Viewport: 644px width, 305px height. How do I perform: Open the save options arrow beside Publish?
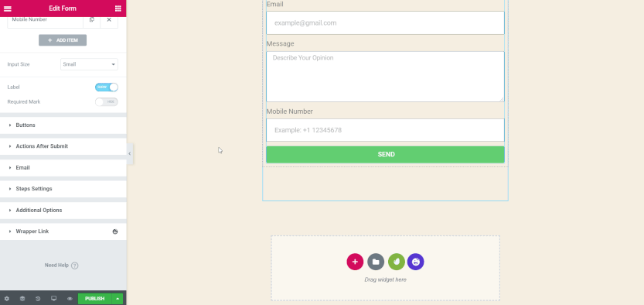click(x=118, y=299)
